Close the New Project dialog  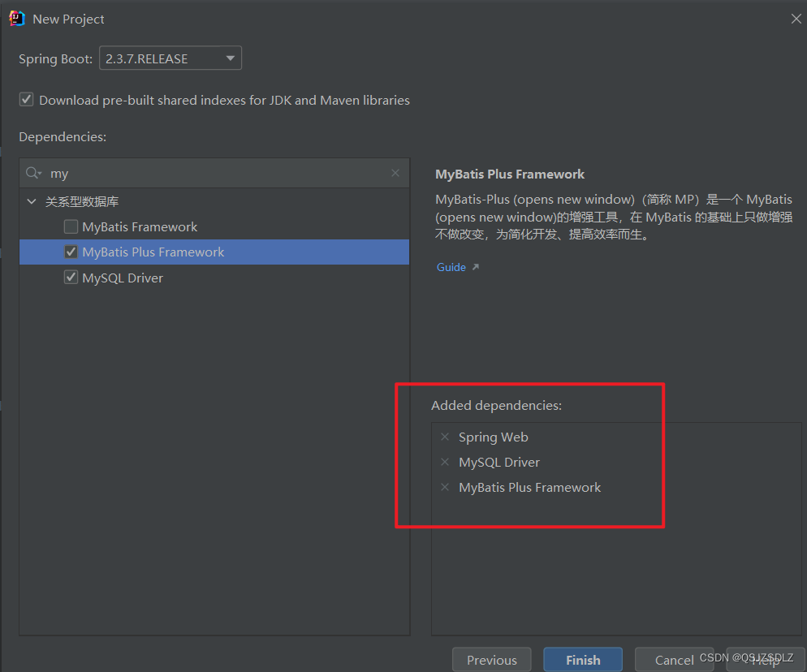click(796, 19)
